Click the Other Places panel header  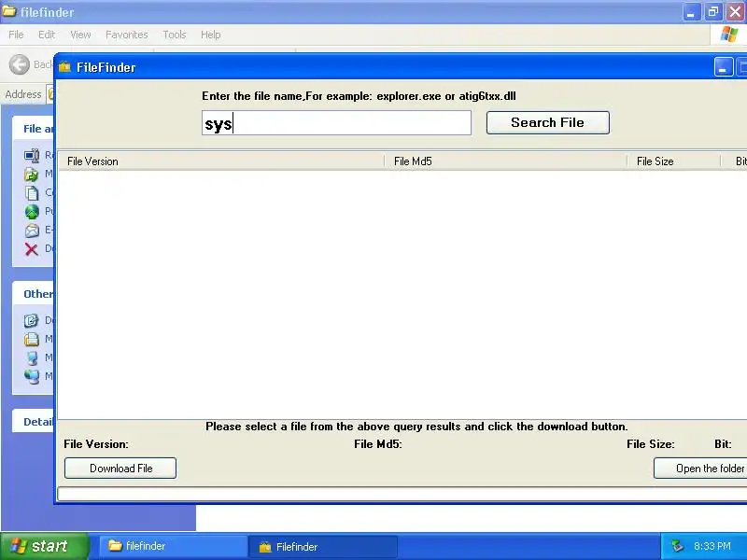click(33, 294)
